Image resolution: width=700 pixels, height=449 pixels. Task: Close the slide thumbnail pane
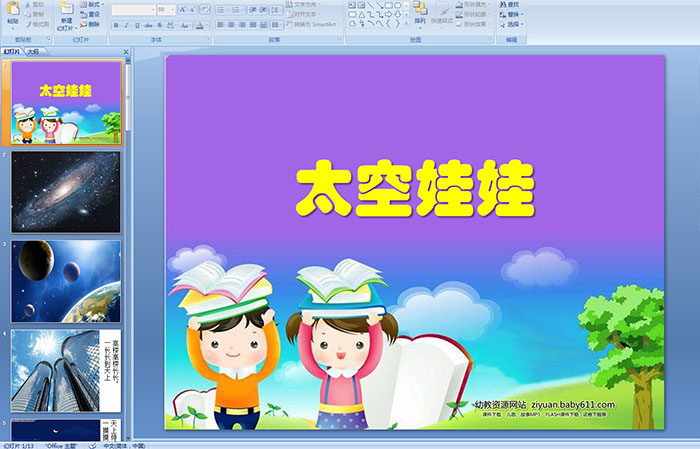pos(126,52)
